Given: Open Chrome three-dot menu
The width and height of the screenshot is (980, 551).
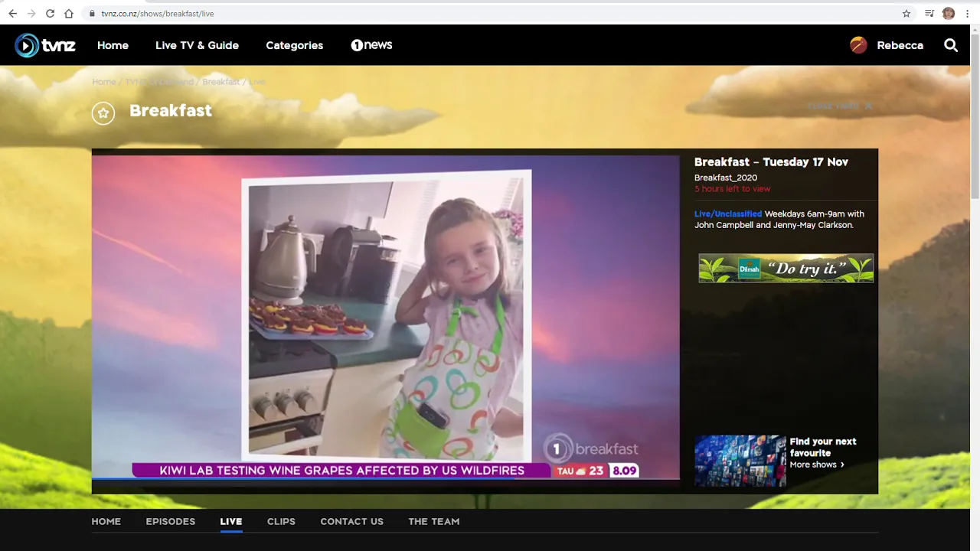Looking at the screenshot, I should tap(967, 13).
